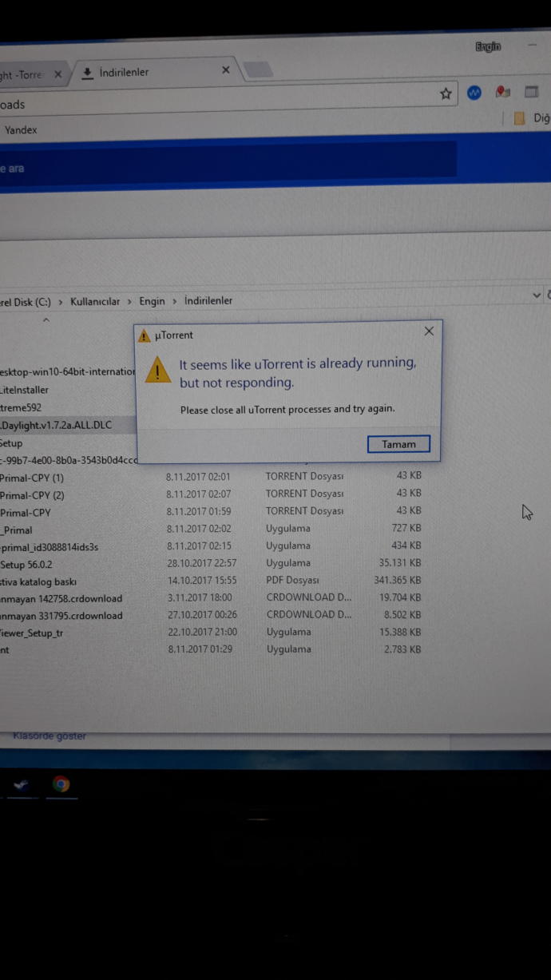Image resolution: width=551 pixels, height=980 pixels.
Task: Expand chevron after Engin in breadcrumb
Action: click(174, 301)
